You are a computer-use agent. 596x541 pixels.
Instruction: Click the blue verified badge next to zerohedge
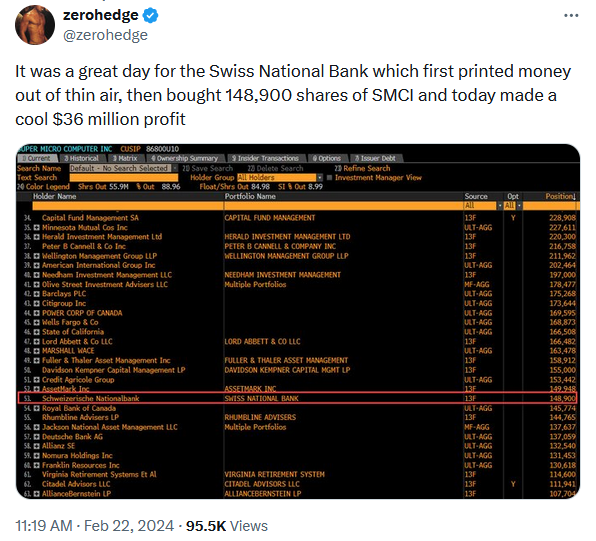click(151, 15)
